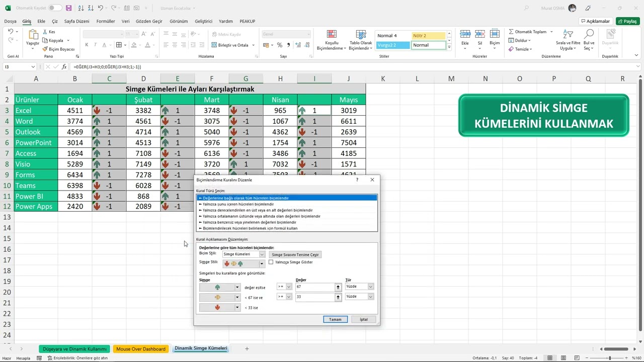Open the Düşeyara ve Dinamik Kullanımı sheet

click(x=74, y=349)
